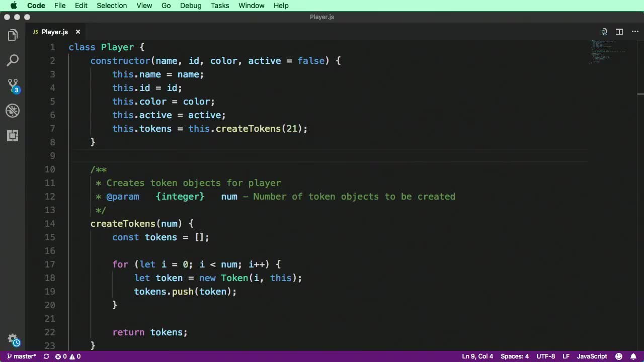Viewport: 644px width, 362px height.
Task: Open Source Control showing 3 pending changes
Action: coord(13,85)
